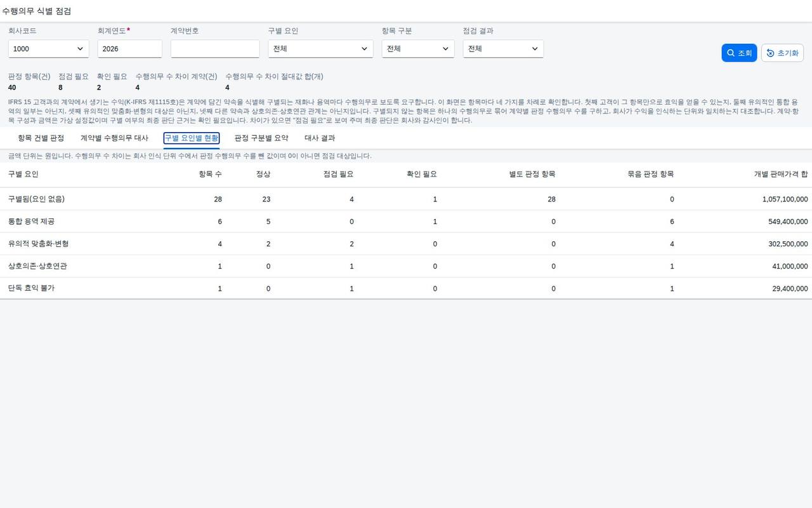Click the 회계연도 input field with 2026
The width and height of the screenshot is (812, 508).
pos(130,49)
